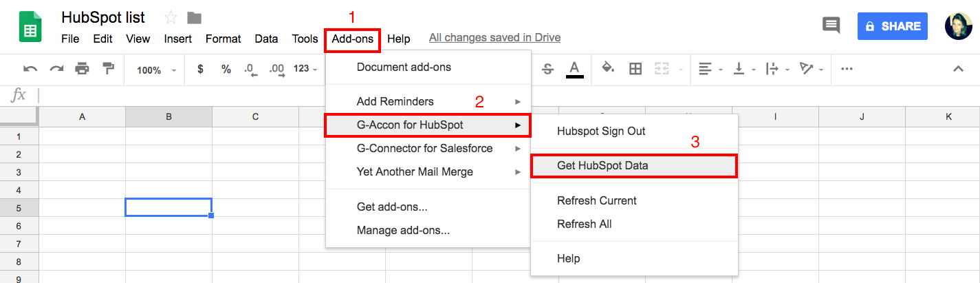Image resolution: width=980 pixels, height=283 pixels.
Task: Open the Data menu
Action: (x=266, y=39)
